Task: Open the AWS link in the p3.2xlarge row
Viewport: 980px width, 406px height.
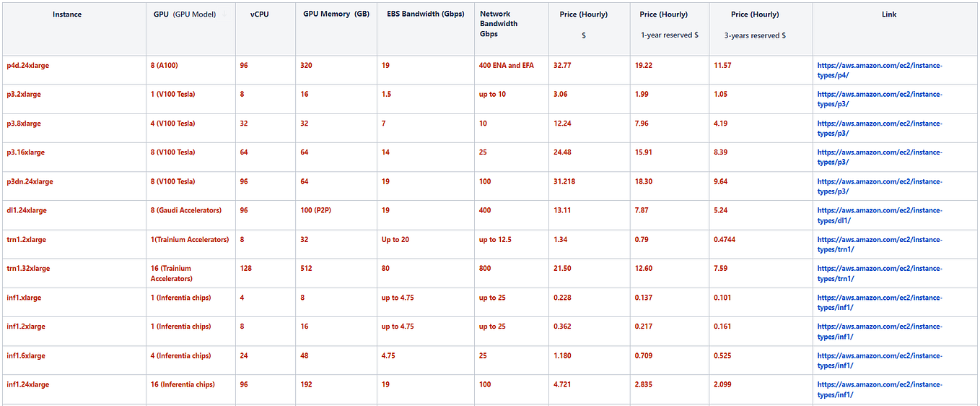Action: coord(880,99)
